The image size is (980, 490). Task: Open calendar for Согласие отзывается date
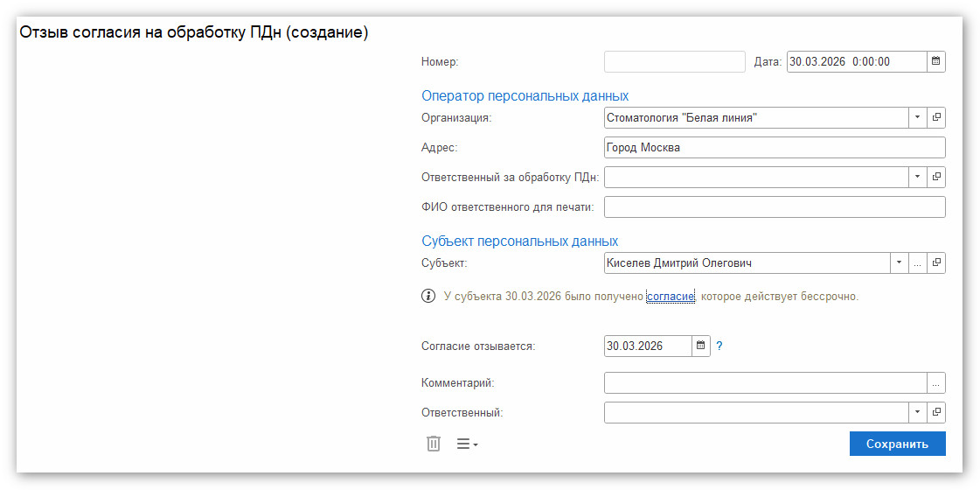tap(700, 346)
